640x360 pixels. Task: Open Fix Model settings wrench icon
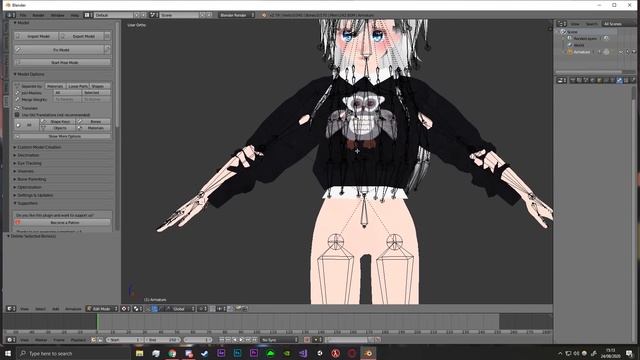point(107,50)
